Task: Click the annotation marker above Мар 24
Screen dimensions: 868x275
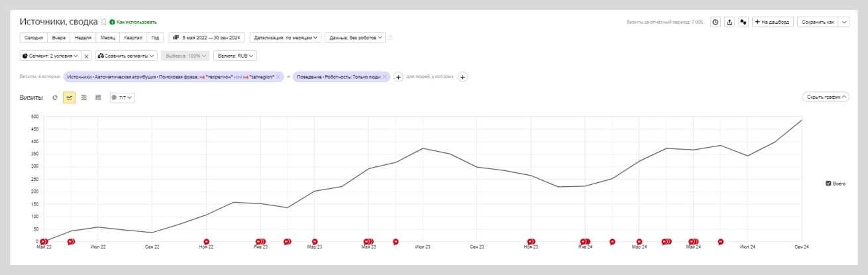Action: tap(639, 242)
